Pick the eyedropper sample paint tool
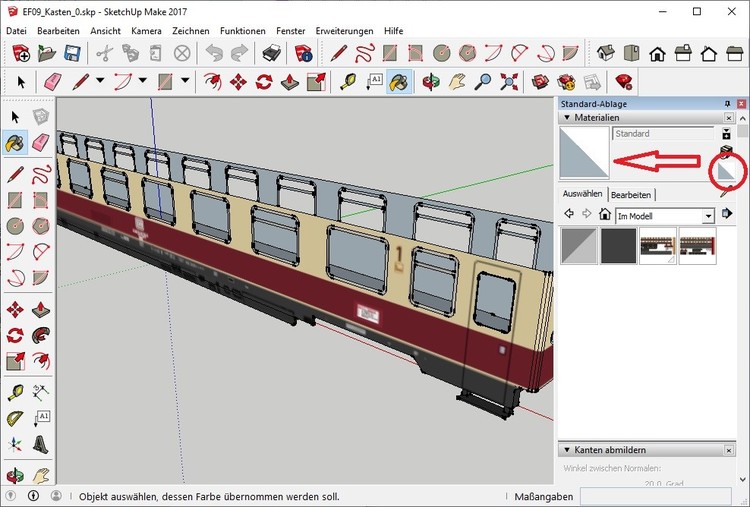This screenshot has height=507, width=750. point(722,194)
